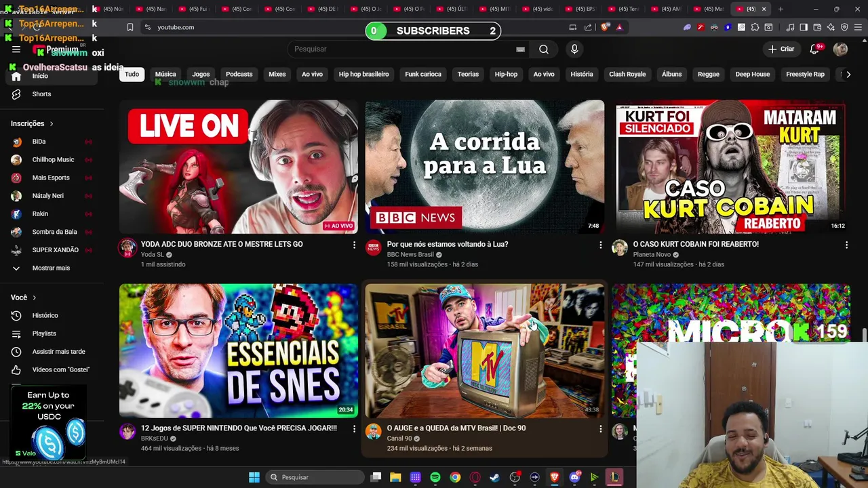
Task: Expand the Inscrições section chevron
Action: (51, 123)
